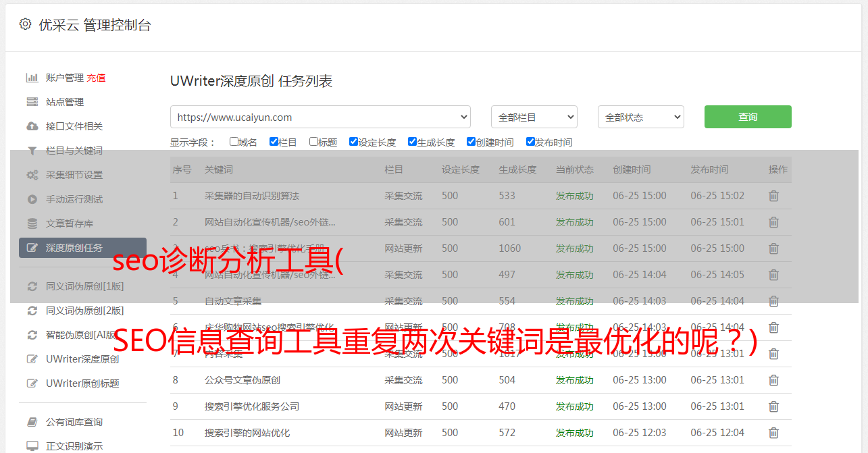This screenshot has width=868, height=453.
Task: Open 公有词库查询 menu item
Action: click(74, 422)
